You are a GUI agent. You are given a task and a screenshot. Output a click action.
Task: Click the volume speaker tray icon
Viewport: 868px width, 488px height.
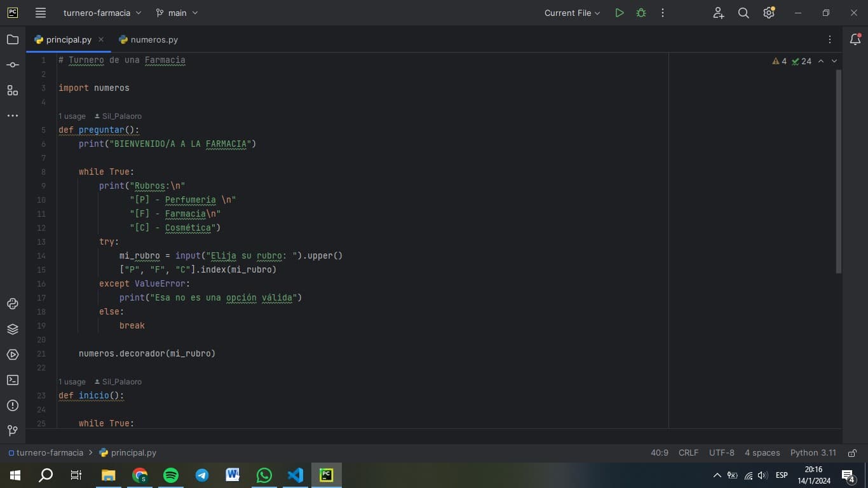pos(763,475)
